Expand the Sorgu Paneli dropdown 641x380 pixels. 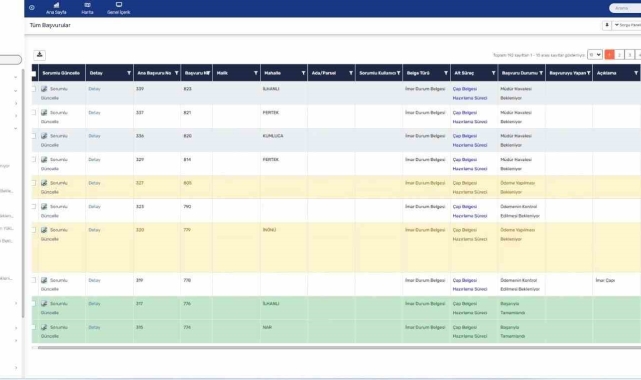[x=627, y=25]
